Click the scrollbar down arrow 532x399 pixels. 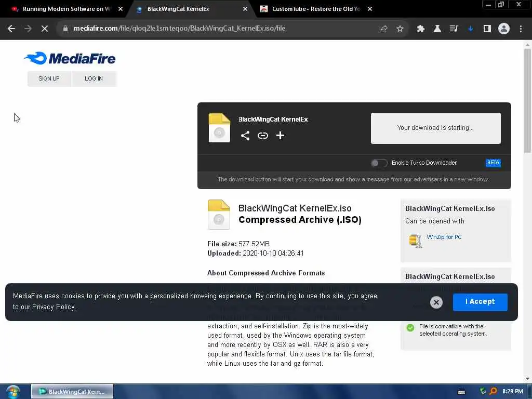(527, 379)
